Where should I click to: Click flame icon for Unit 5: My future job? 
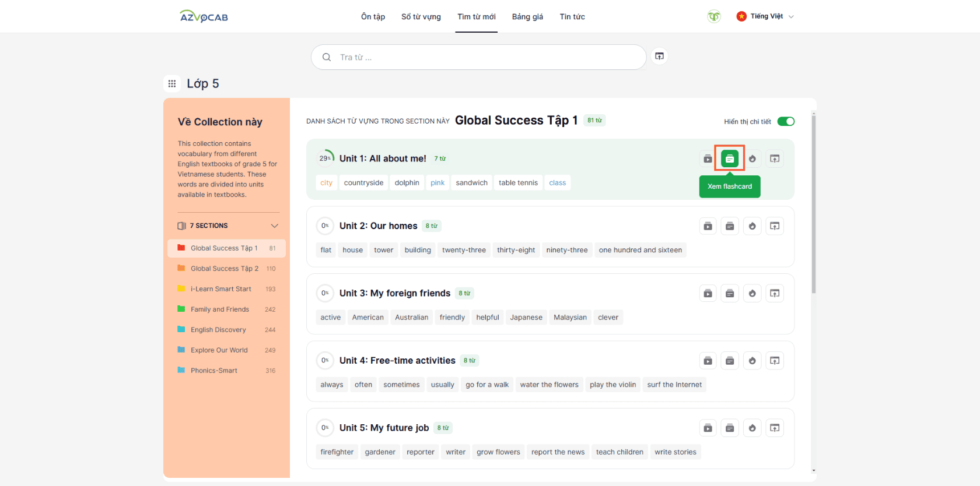pos(752,428)
